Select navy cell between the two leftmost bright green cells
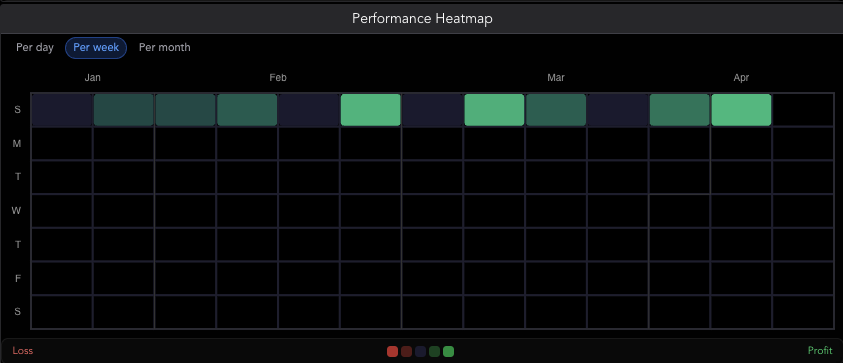 (x=432, y=110)
